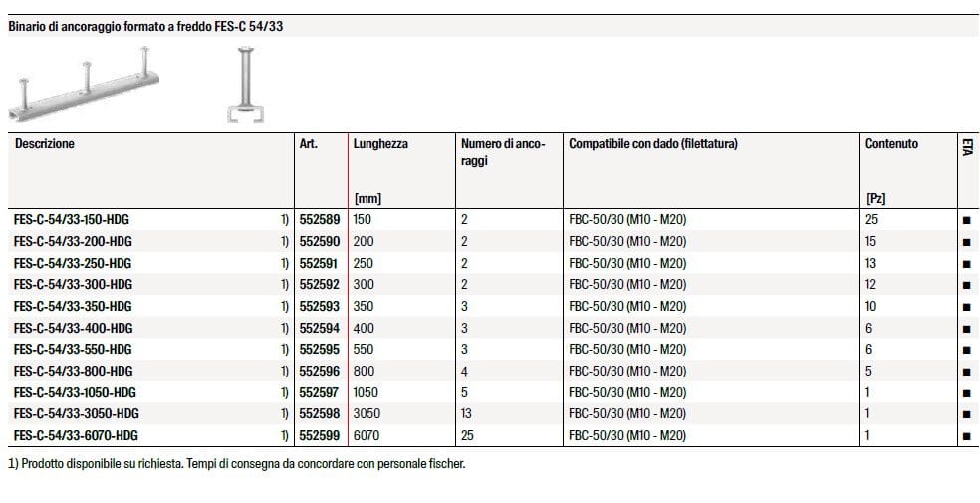
Task: Click the footnote marker beside FES-C-54/33-350-HDG
Action: point(284,306)
